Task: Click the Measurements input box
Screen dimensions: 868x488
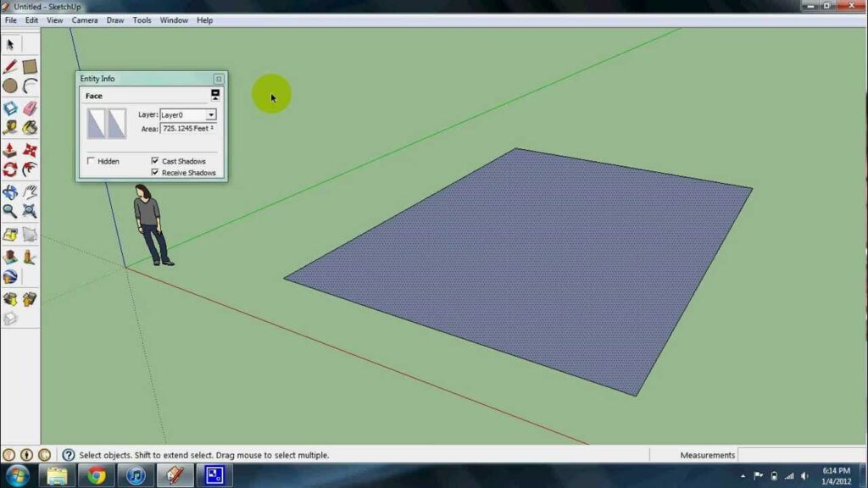Action: (801, 455)
